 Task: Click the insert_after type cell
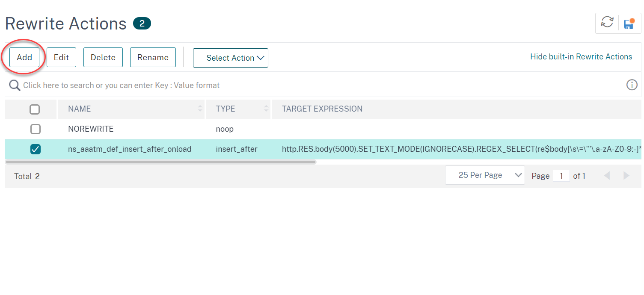(237, 149)
